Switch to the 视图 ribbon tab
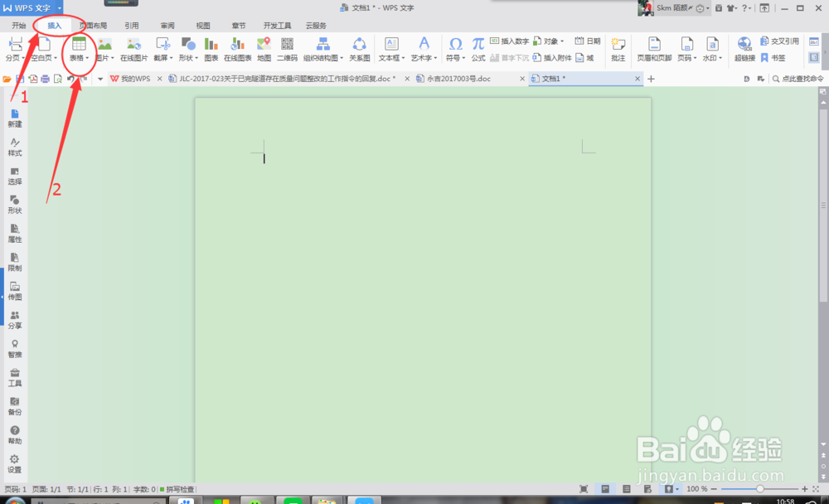 [x=203, y=26]
